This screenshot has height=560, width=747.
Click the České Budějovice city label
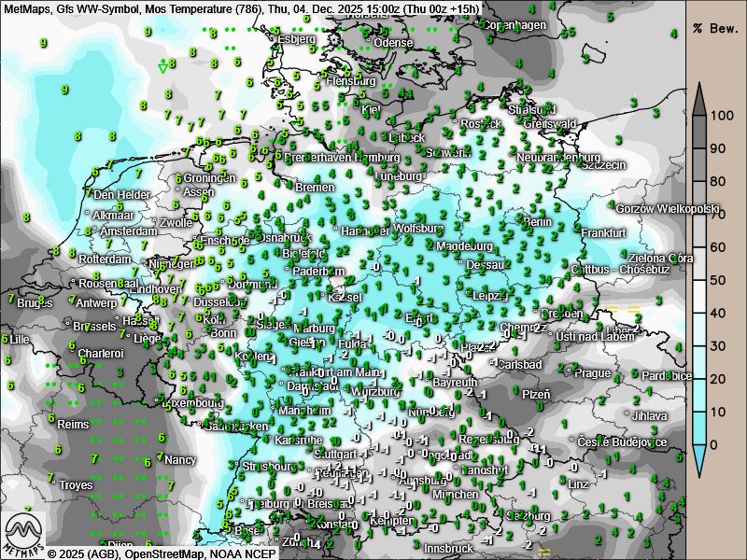pyautogui.click(x=632, y=442)
